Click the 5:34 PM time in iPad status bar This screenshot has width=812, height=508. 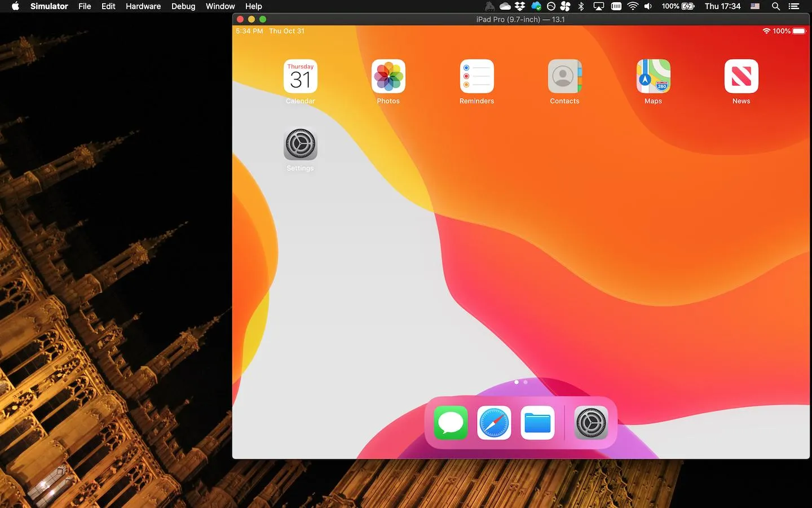249,31
